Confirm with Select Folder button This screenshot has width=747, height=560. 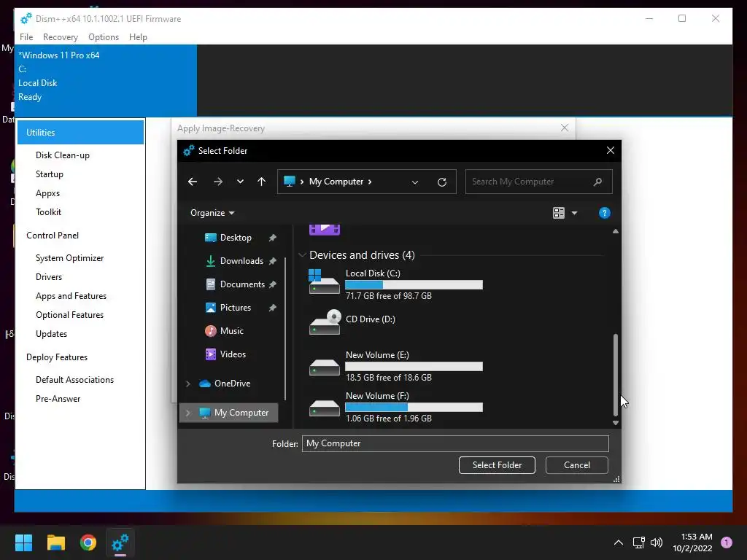point(497,465)
